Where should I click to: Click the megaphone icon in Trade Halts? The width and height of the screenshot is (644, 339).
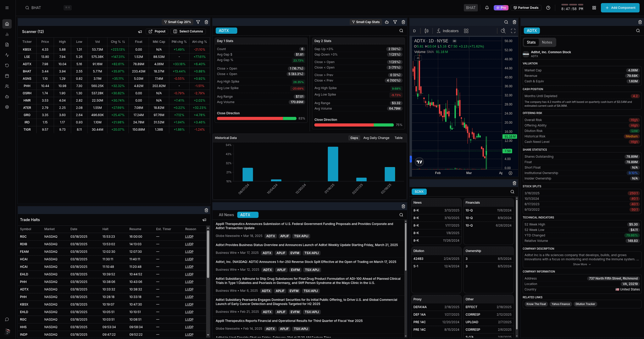[x=204, y=220]
